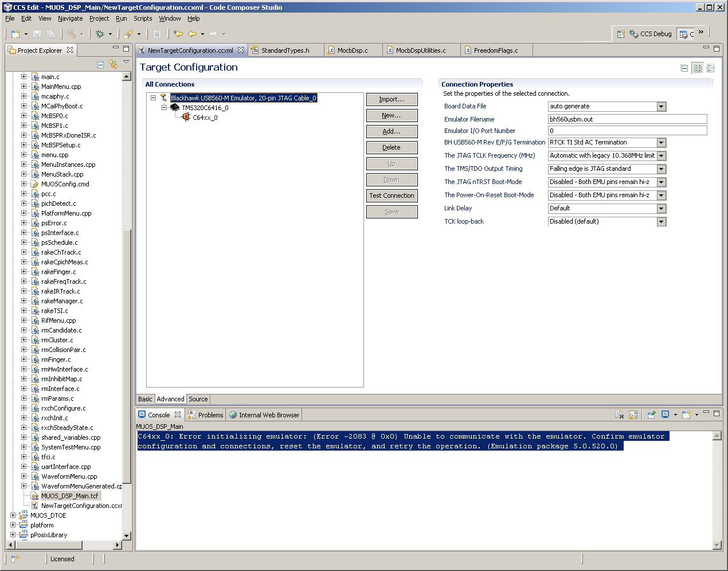Screen dimensions: 728x571
Task: Collapse the TMS320C6416_0 tree node
Action: (x=164, y=108)
